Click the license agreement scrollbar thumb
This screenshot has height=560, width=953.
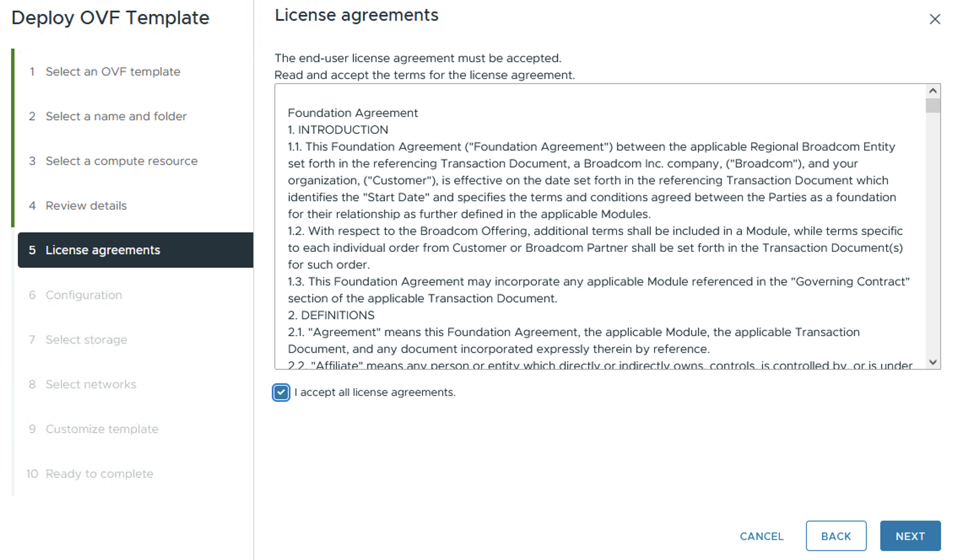(933, 105)
